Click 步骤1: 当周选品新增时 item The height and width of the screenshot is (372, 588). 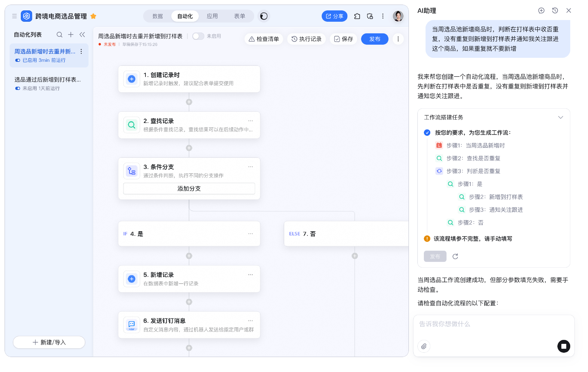pyautogui.click(x=475, y=145)
